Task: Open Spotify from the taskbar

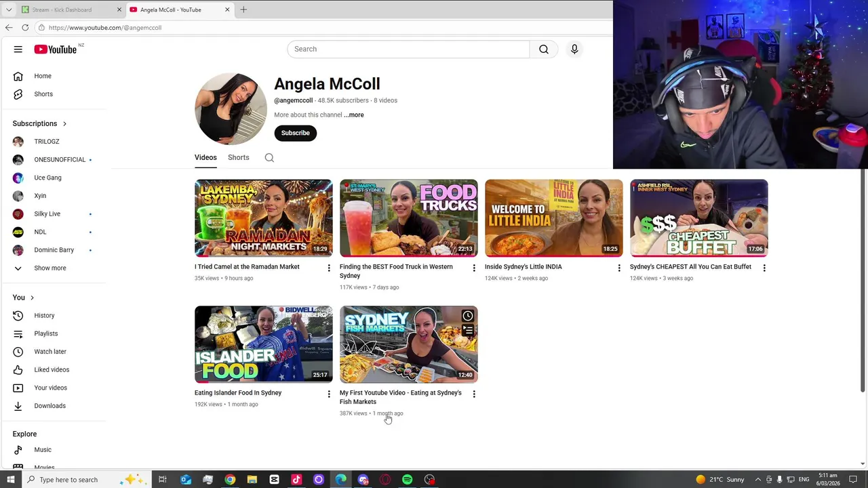Action: click(x=407, y=479)
